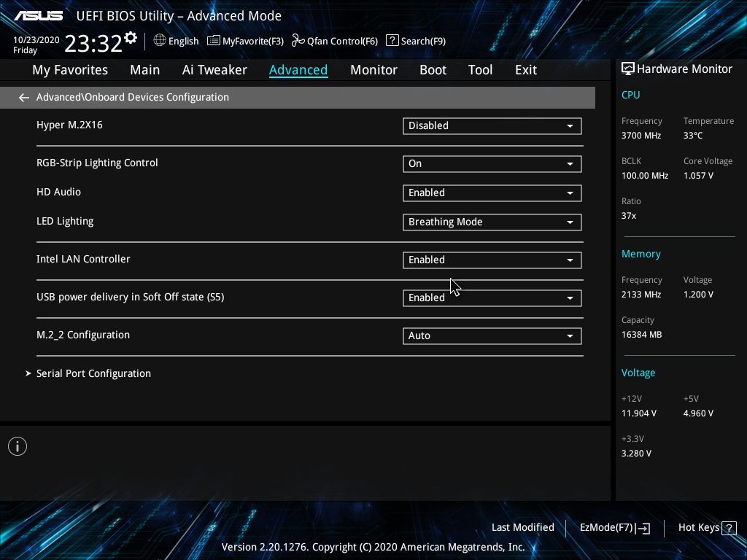This screenshot has height=560, width=747.
Task: Click the info circle icon
Action: (x=18, y=446)
